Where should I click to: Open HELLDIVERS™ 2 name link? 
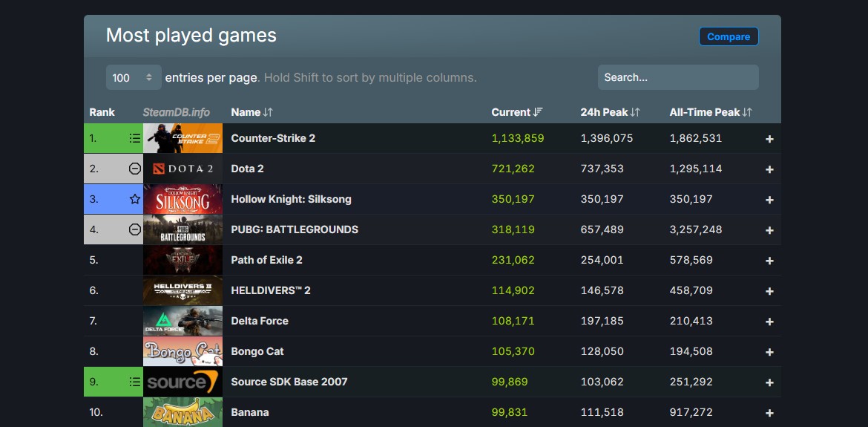tap(271, 291)
